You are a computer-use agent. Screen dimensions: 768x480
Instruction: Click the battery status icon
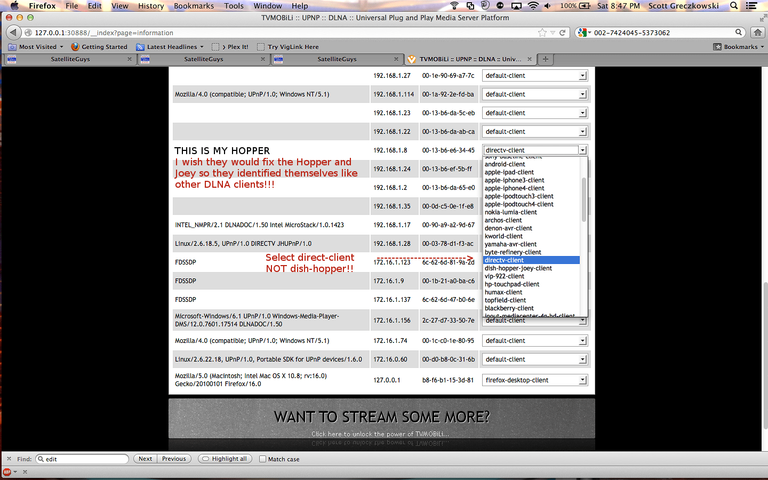584,6
